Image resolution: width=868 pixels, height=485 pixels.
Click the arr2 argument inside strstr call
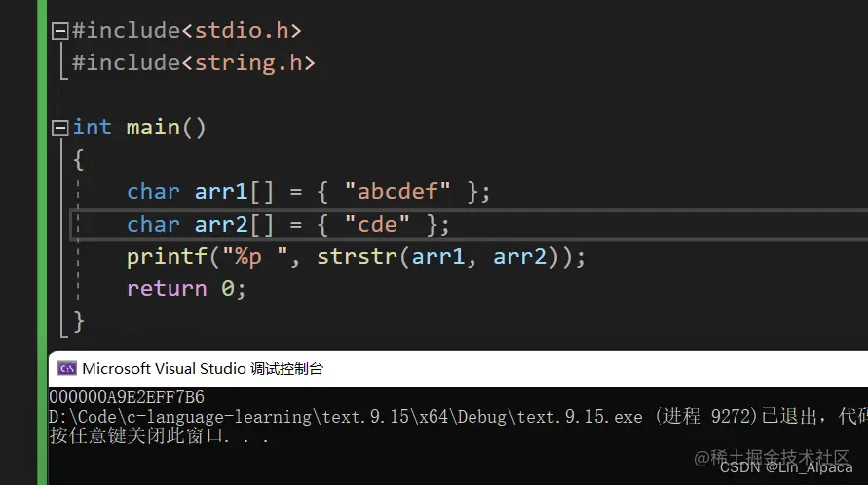519,257
